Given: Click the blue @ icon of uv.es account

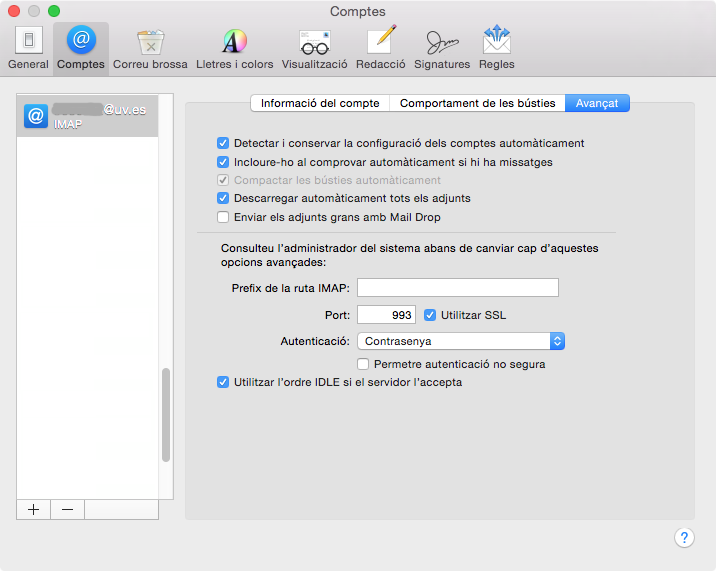Looking at the screenshot, I should click(36, 116).
